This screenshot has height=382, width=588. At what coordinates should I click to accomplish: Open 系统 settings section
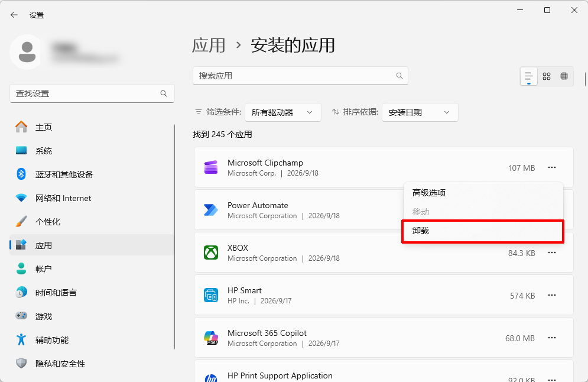[92, 151]
